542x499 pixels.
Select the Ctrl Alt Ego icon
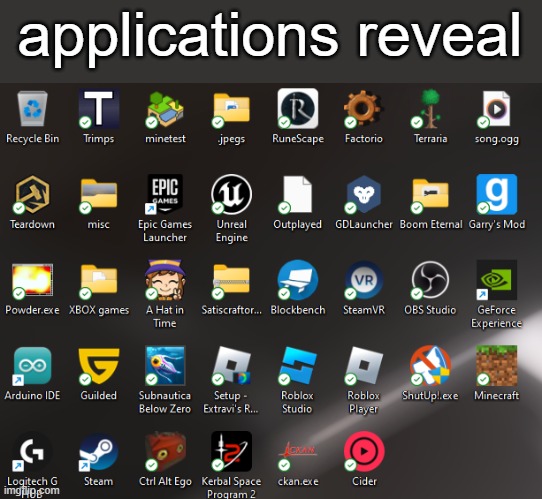(x=165, y=451)
